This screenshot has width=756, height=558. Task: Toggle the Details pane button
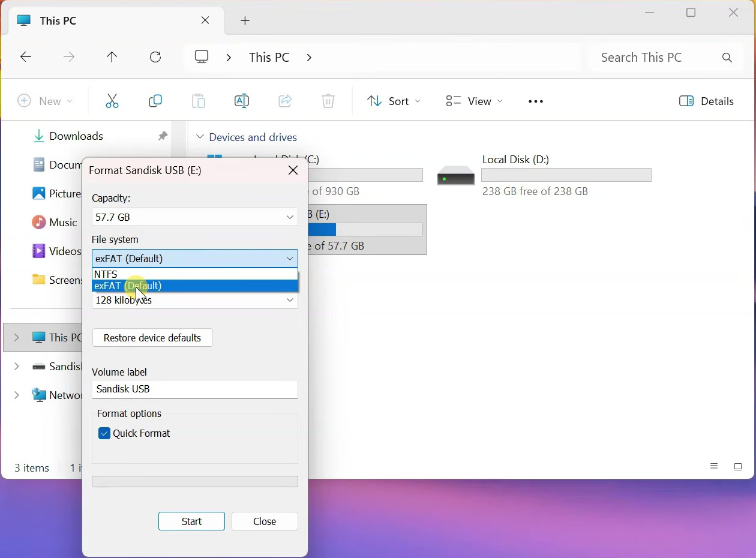click(x=706, y=101)
